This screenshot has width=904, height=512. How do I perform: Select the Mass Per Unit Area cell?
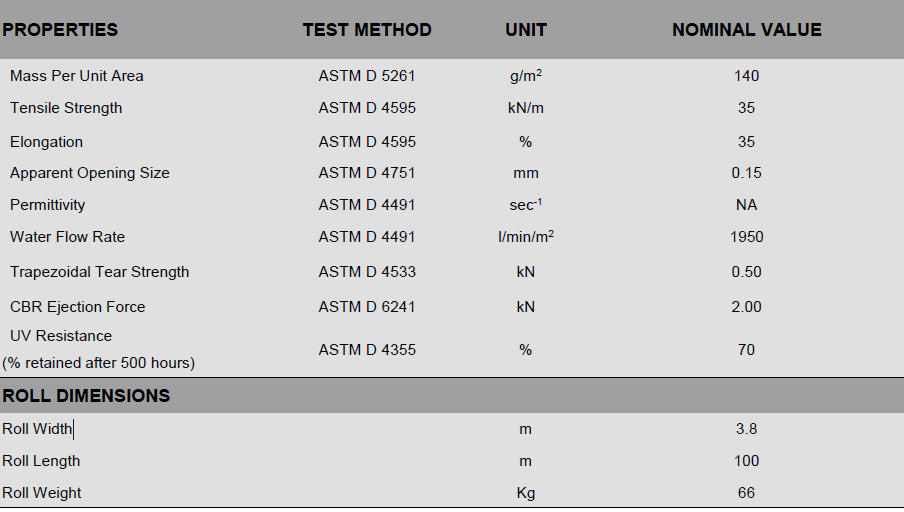click(77, 76)
